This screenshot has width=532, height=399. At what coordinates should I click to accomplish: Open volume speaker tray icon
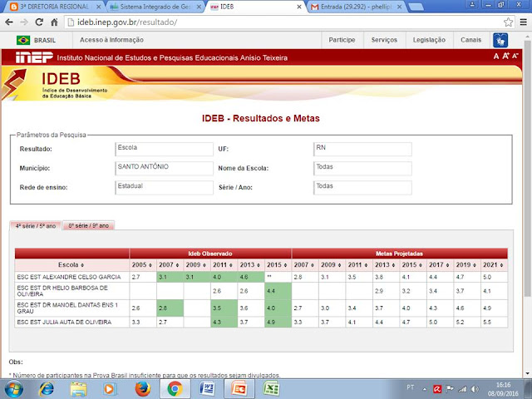[475, 389]
